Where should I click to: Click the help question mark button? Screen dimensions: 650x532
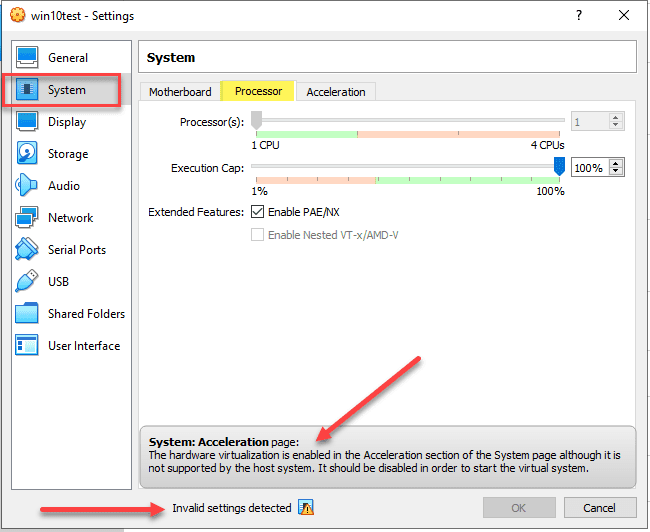pyautogui.click(x=579, y=15)
